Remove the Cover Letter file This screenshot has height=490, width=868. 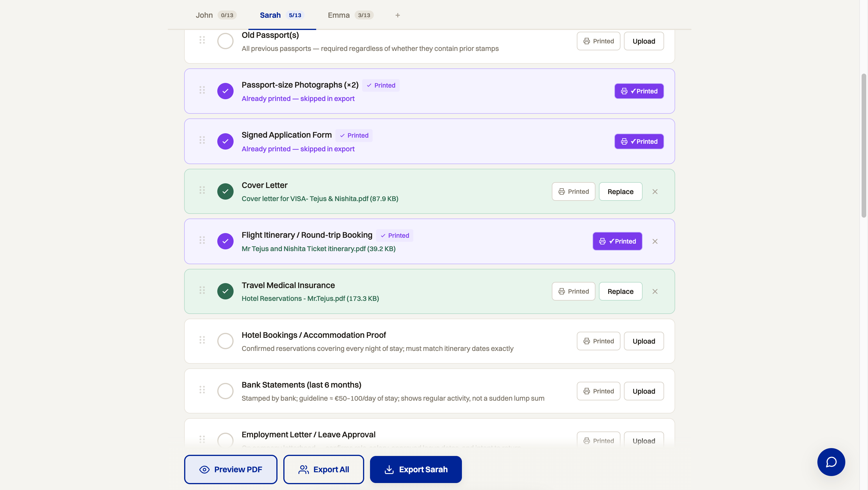click(x=655, y=191)
